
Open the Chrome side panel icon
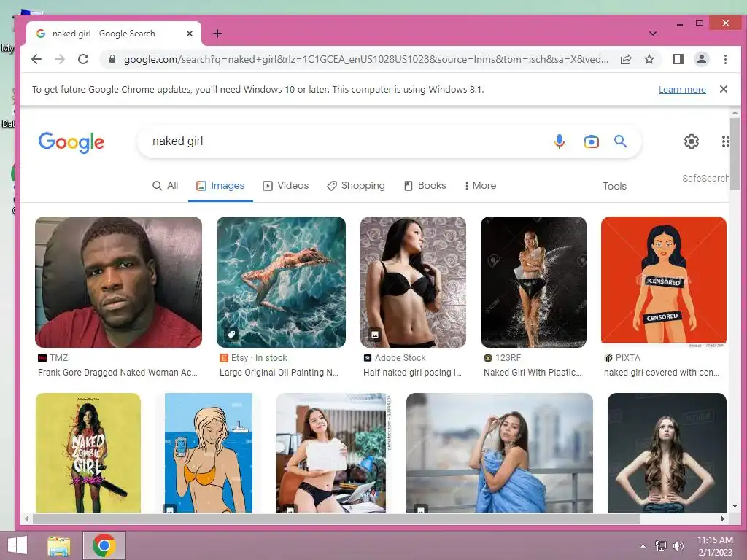(678, 59)
